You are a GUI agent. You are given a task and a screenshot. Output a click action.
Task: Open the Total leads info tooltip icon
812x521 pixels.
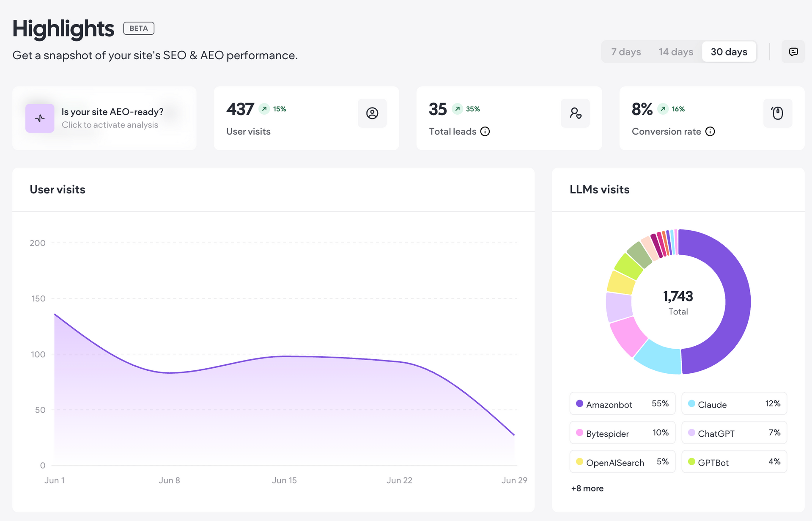485,132
